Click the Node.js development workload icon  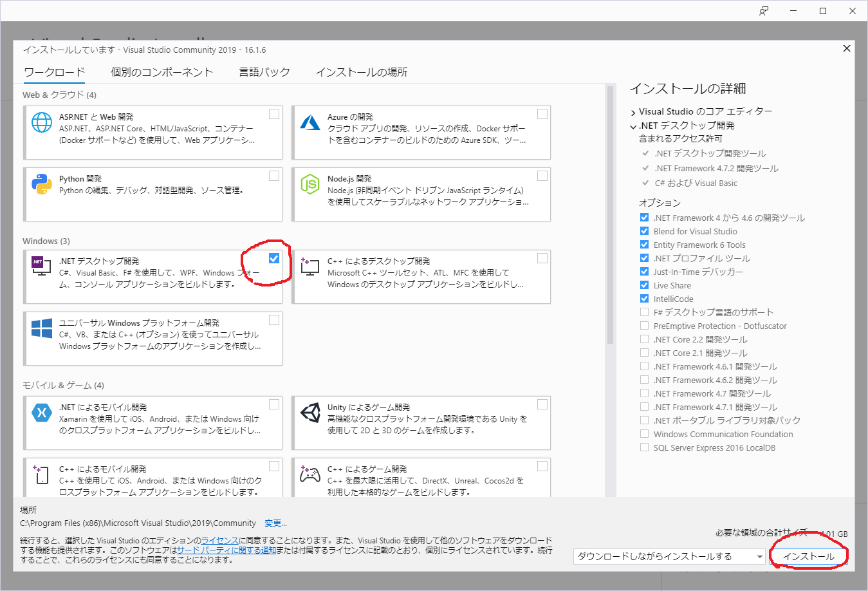click(310, 184)
